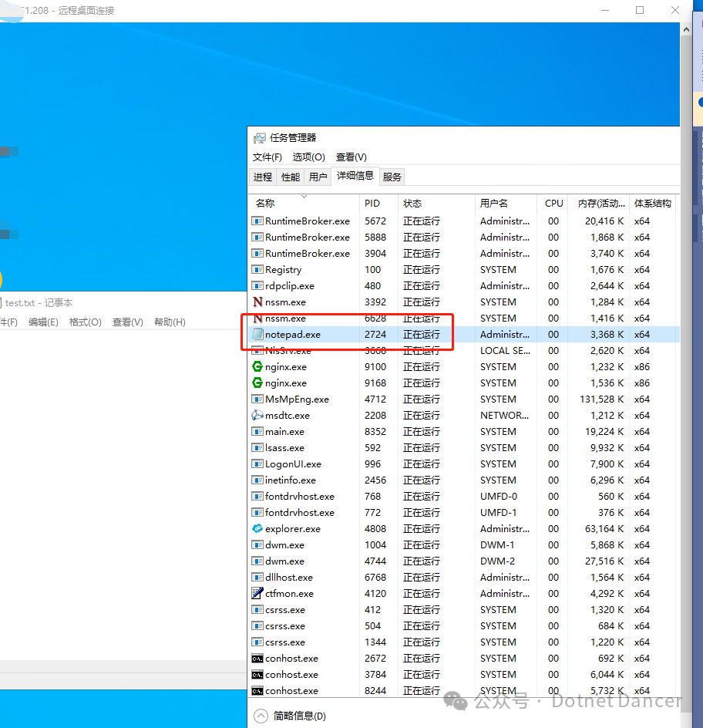The image size is (703, 728).
Task: Click the lsass.exe process icon
Action: pos(258,447)
